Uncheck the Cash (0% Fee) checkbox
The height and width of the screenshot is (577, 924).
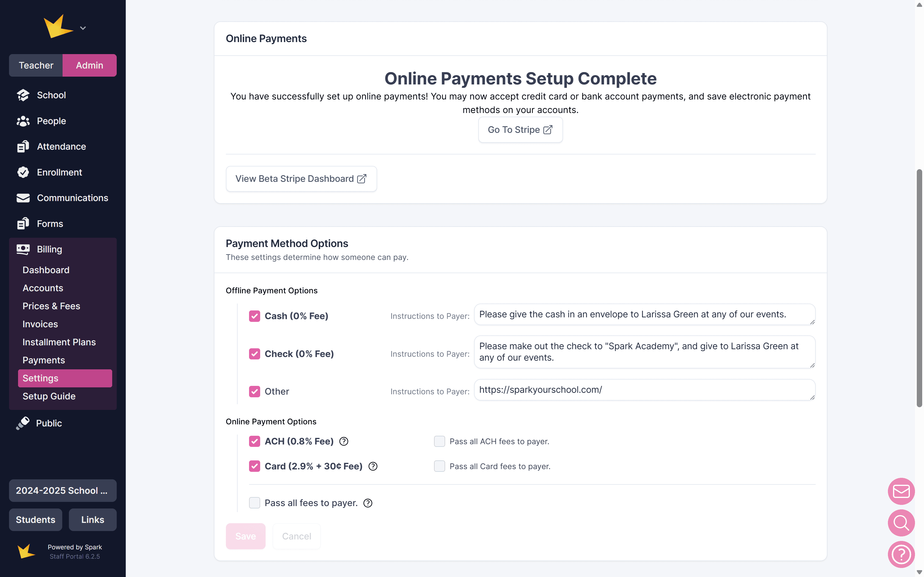255,316
